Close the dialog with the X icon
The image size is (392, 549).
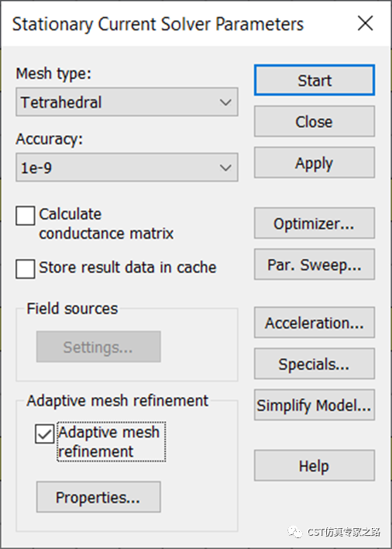click(x=366, y=23)
